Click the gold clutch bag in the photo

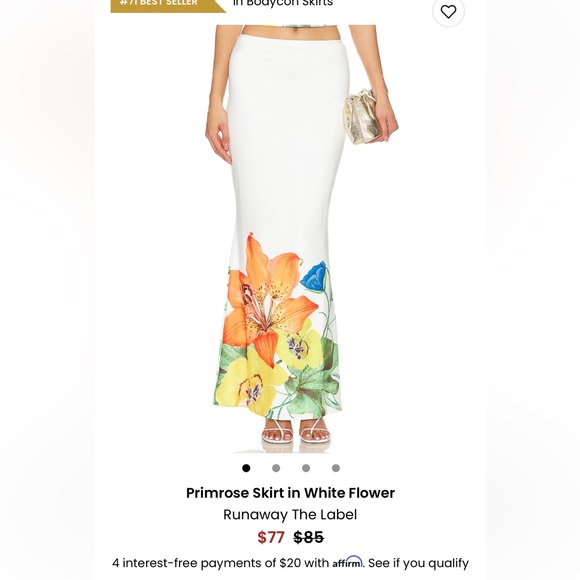[361, 116]
